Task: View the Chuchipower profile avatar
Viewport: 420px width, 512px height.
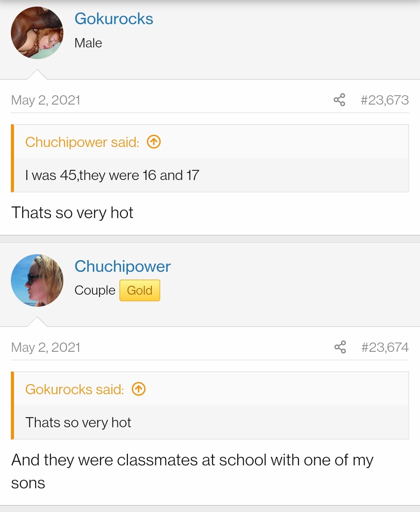Action: pyautogui.click(x=37, y=280)
